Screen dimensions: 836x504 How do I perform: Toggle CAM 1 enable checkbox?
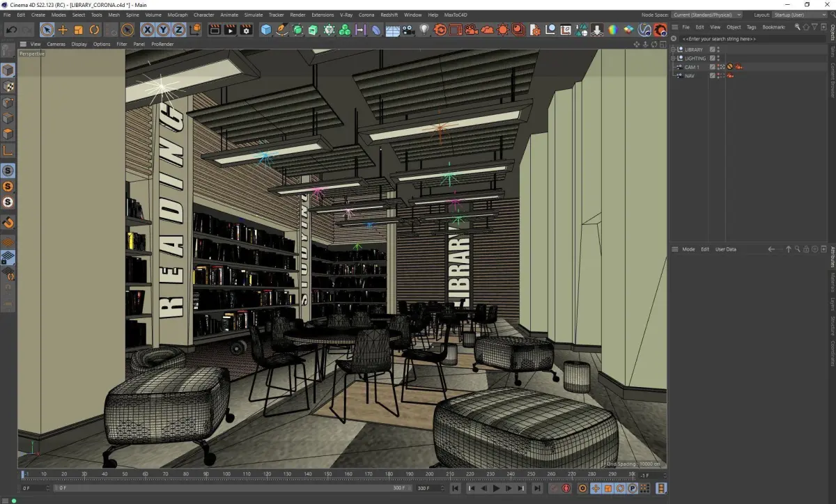point(712,67)
